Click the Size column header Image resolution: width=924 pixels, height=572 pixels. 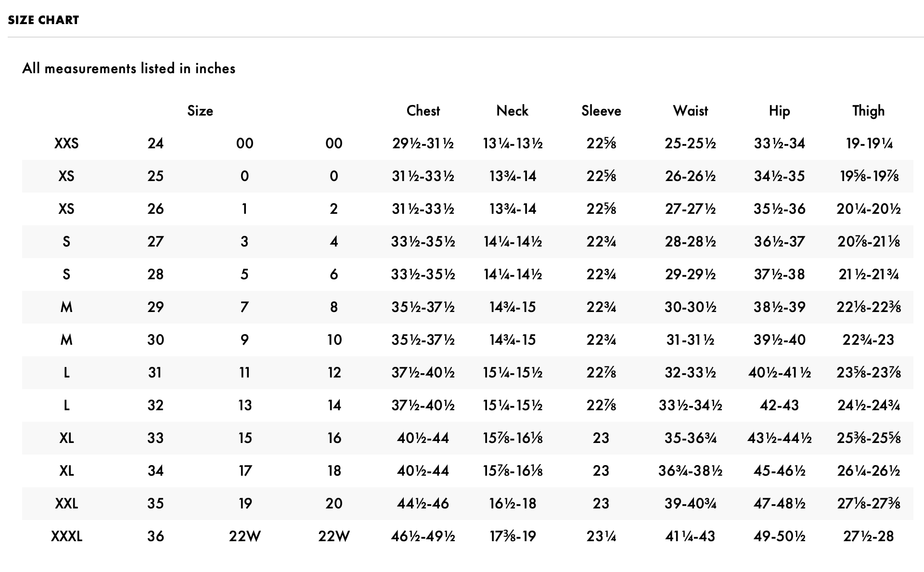click(200, 111)
